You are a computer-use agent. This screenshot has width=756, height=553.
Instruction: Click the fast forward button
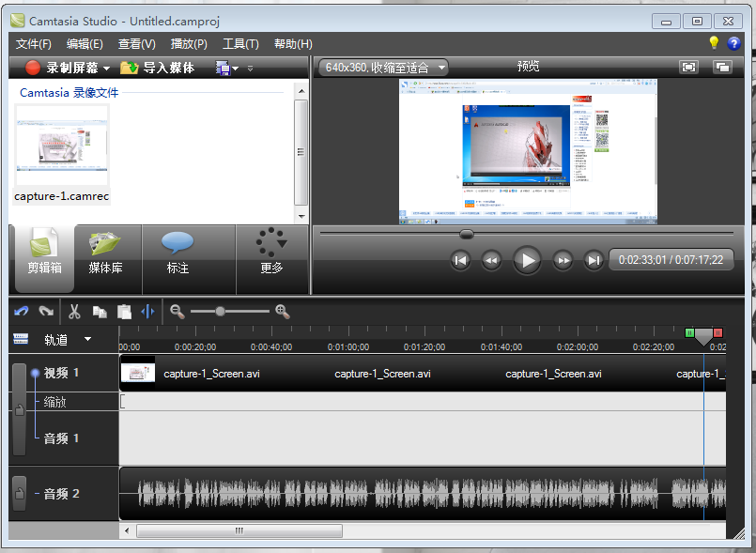(x=563, y=260)
